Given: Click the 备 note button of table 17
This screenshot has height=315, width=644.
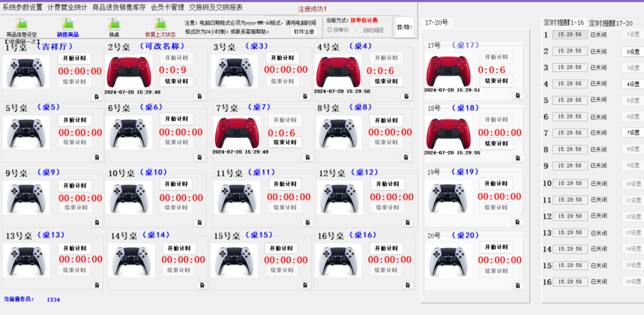Looking at the screenshot, I should [x=517, y=96].
